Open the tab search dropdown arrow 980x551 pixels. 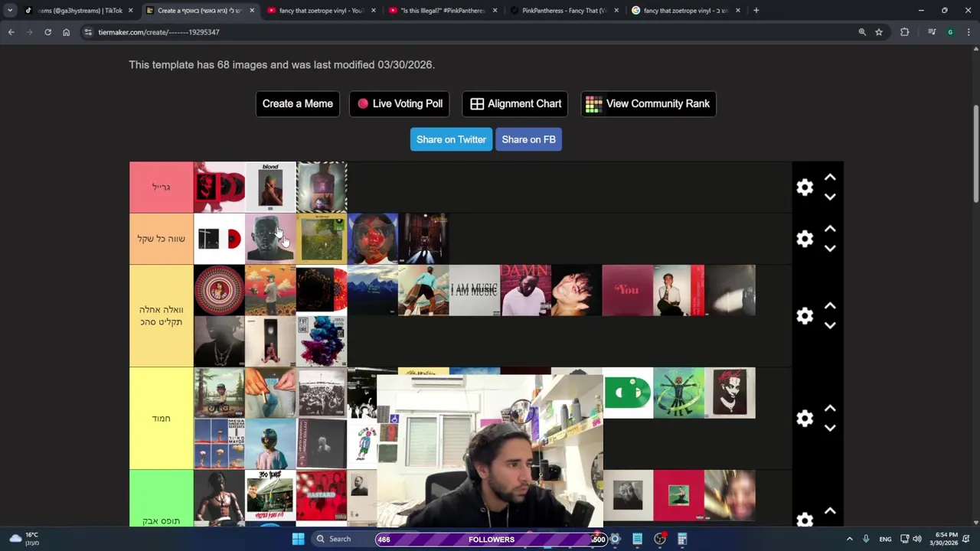(x=10, y=11)
